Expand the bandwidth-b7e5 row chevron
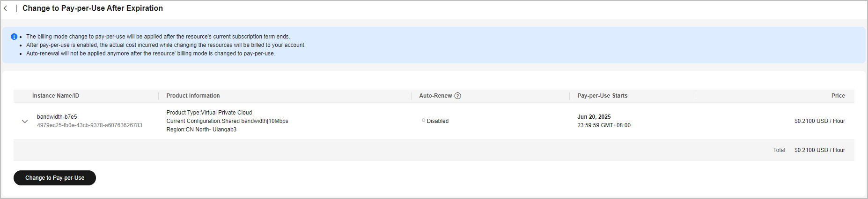Screen dimensions: 868x199 [25, 121]
